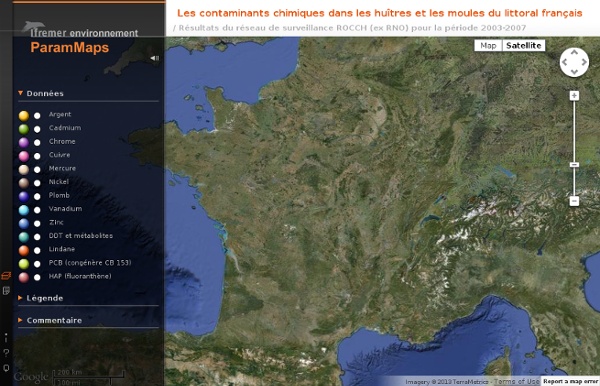Open the info 'i' icon

click(6, 338)
